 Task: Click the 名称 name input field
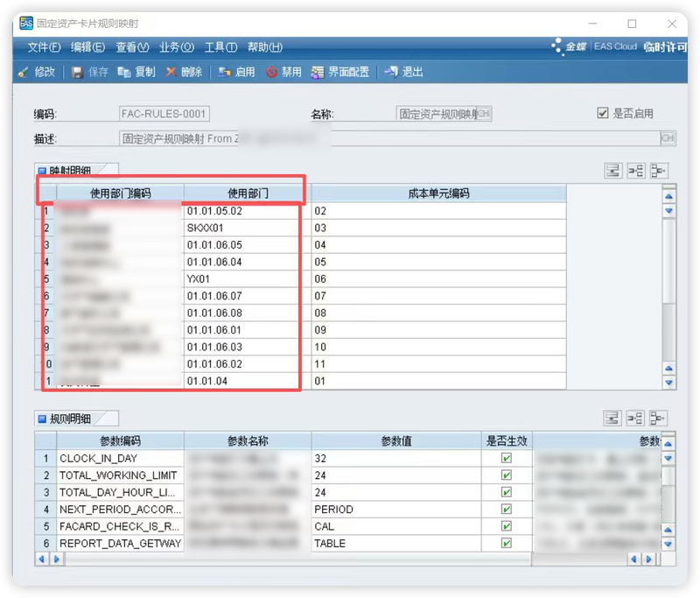436,114
